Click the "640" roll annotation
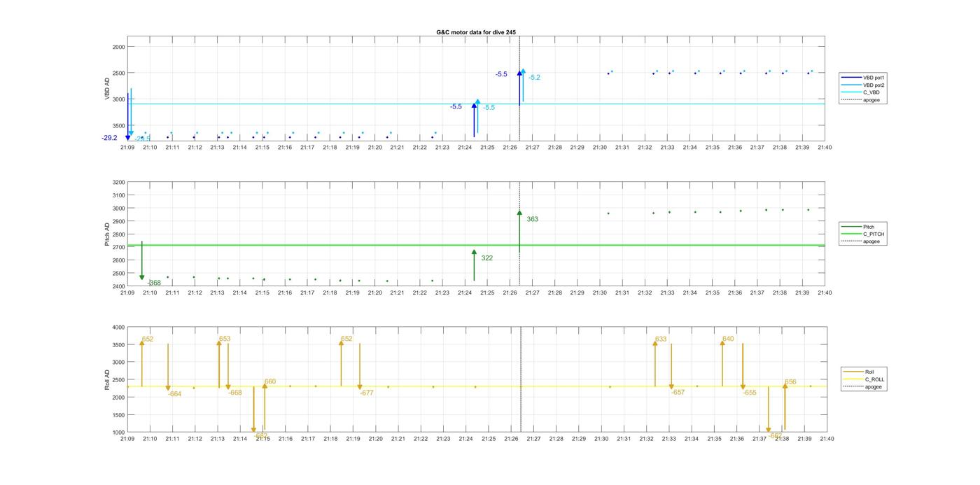 pyautogui.click(x=728, y=339)
